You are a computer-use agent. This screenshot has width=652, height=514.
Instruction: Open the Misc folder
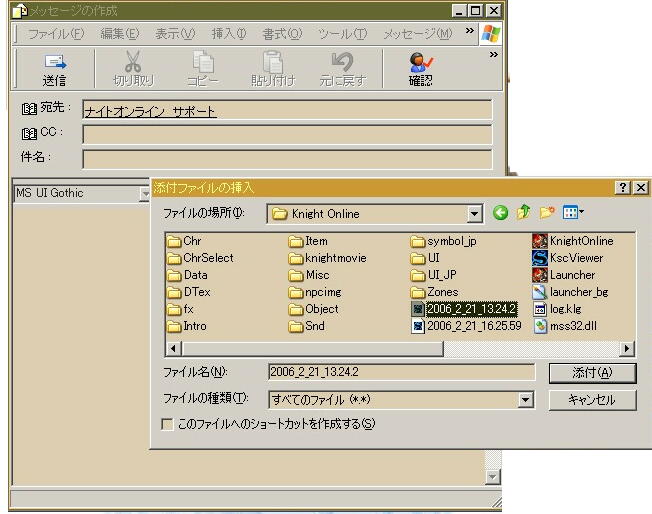[309, 275]
